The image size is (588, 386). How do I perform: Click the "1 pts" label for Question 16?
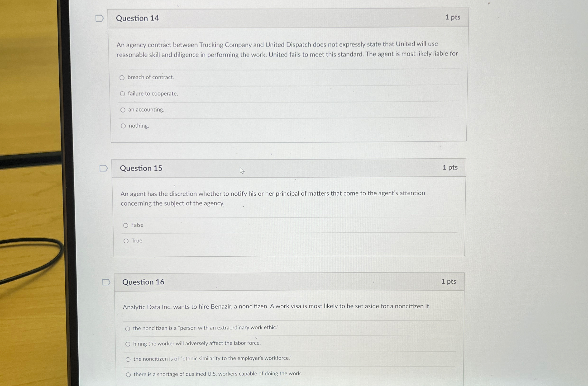pos(449,281)
